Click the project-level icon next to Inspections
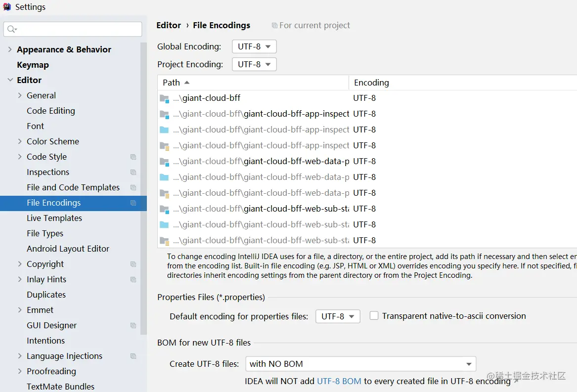 coord(133,172)
